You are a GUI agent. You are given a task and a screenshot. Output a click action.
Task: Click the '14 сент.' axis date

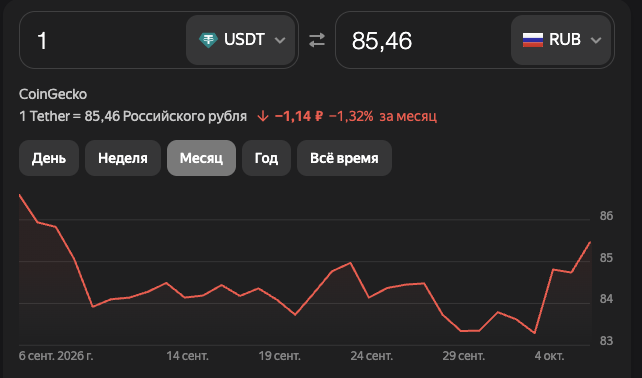pyautogui.click(x=188, y=356)
